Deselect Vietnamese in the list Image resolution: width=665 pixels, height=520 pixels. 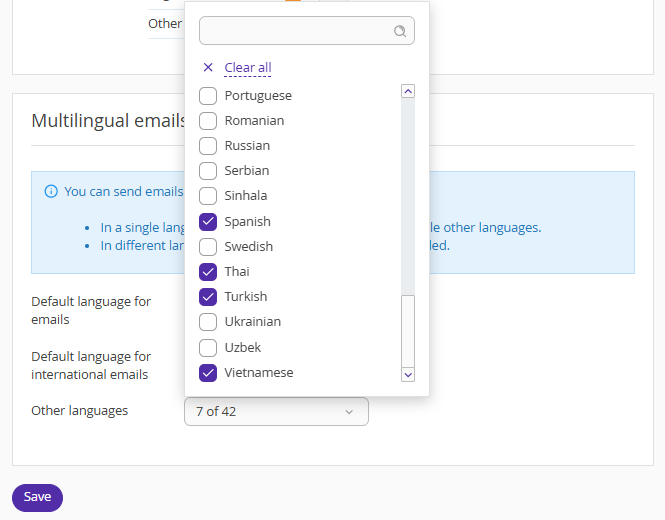click(x=208, y=373)
